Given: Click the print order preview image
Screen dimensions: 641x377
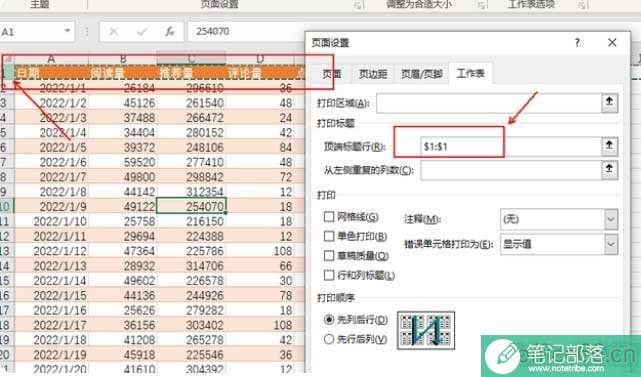Looking at the screenshot, I should (x=426, y=330).
